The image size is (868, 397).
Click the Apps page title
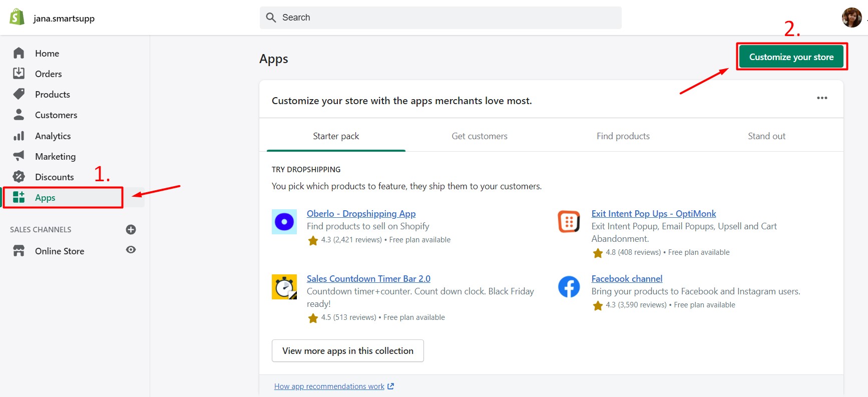274,59
